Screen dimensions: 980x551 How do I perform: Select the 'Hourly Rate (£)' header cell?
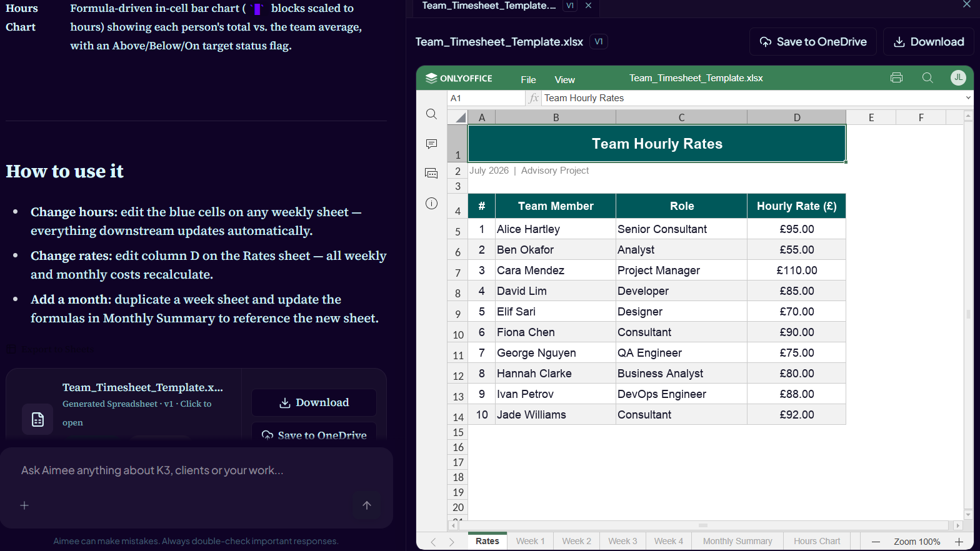[x=797, y=206]
